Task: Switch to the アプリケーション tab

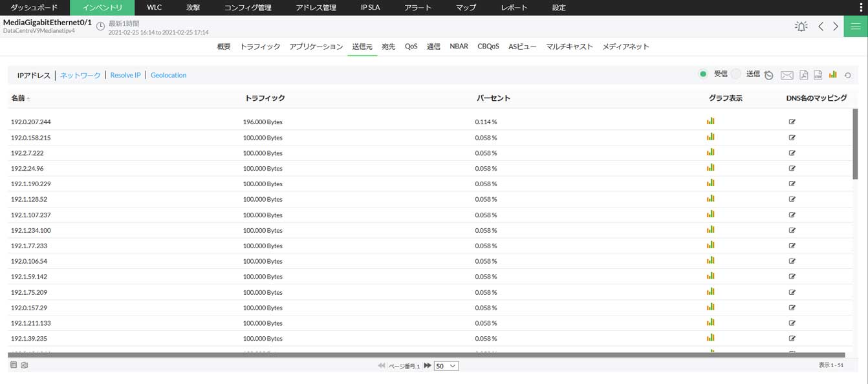Action: (x=316, y=47)
